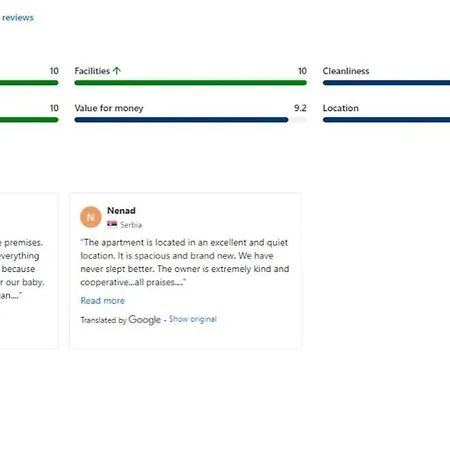Viewport: 450px width, 450px height.
Task: Click Show original link
Action: pyautogui.click(x=193, y=319)
